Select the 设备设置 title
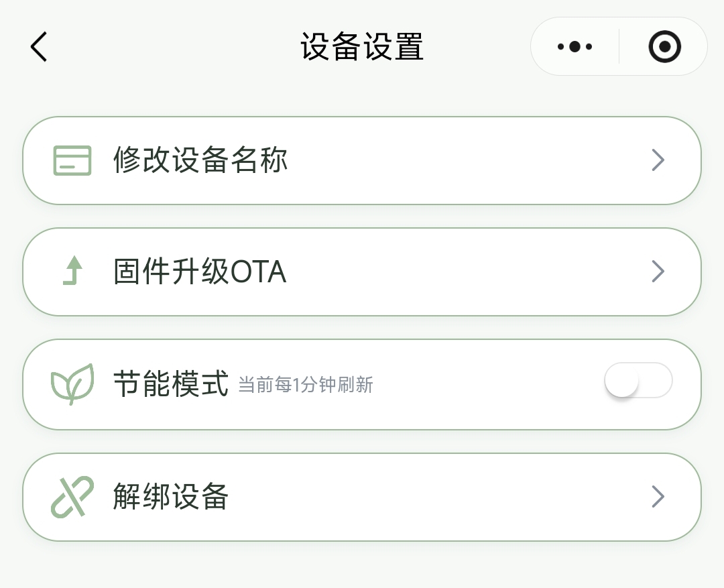The height and width of the screenshot is (588, 724). point(362,46)
